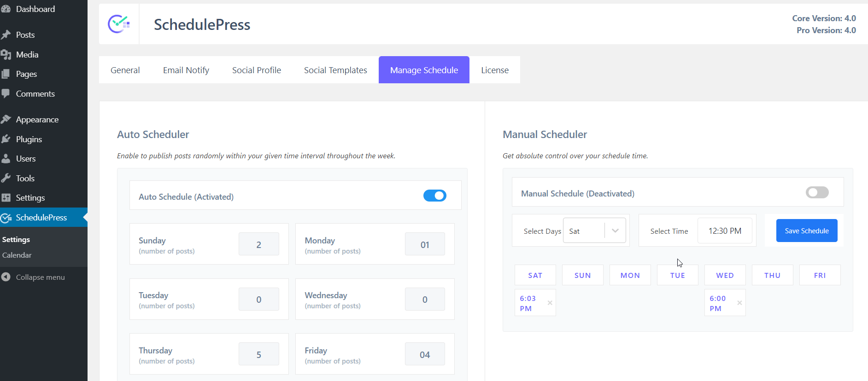Select the THU day column header
This screenshot has height=381, width=868.
coord(773,275)
